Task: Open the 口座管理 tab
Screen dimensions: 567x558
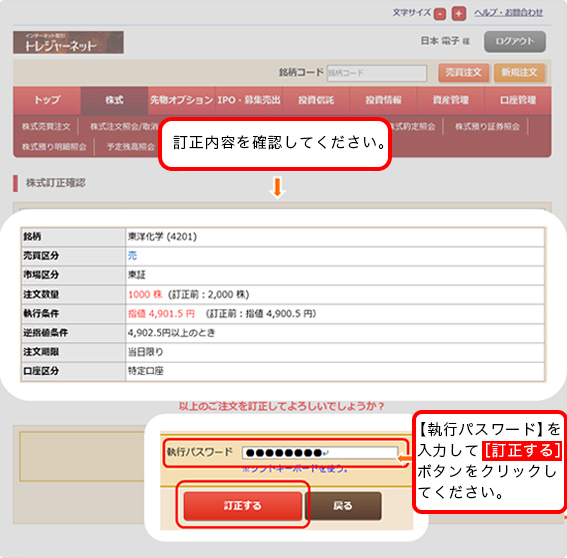Action: pyautogui.click(x=518, y=100)
